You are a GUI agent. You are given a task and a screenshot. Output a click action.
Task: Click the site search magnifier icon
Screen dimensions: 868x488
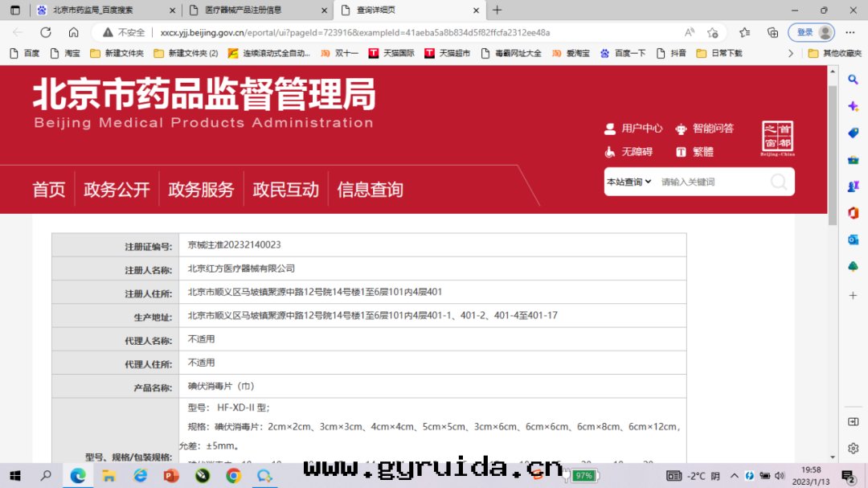pyautogui.click(x=778, y=182)
